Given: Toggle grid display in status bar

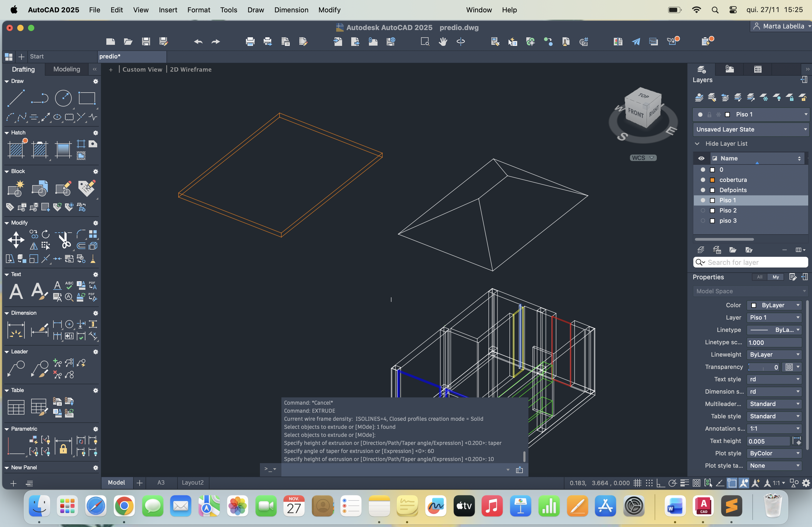Looking at the screenshot, I should coord(637,483).
